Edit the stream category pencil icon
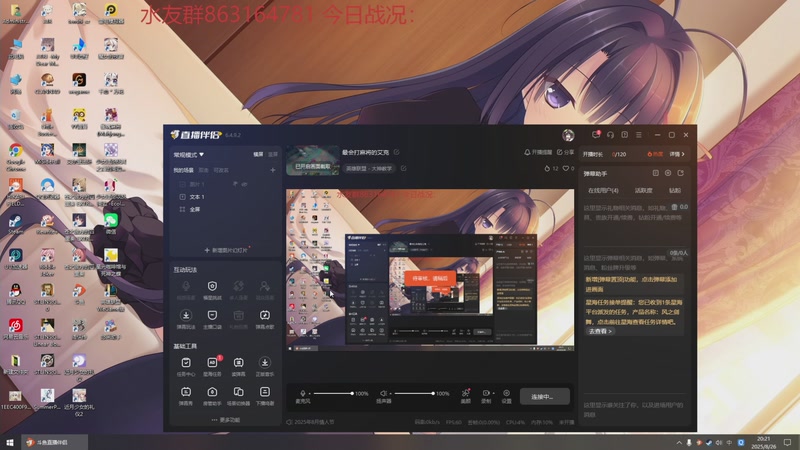This screenshot has width=800, height=450. click(x=404, y=168)
